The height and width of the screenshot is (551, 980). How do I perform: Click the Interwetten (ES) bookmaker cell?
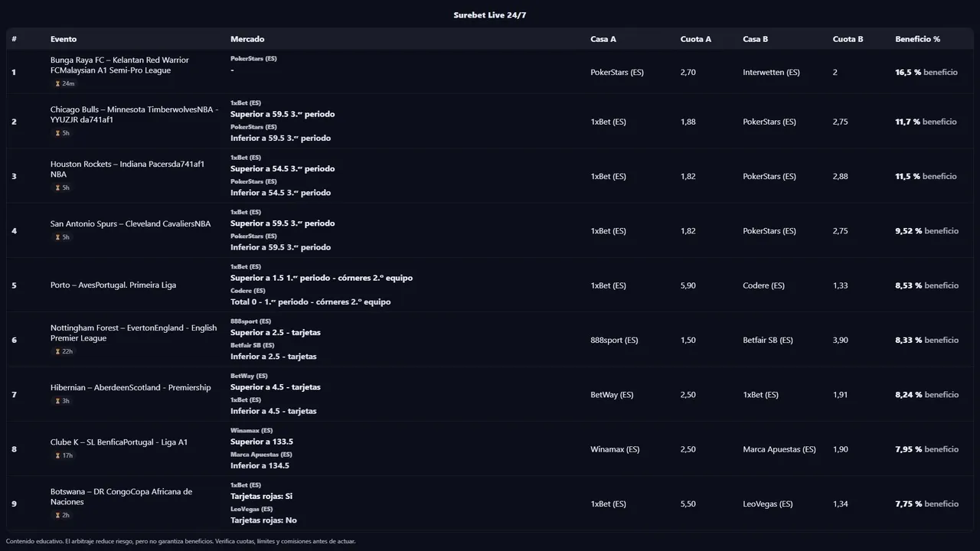click(771, 73)
